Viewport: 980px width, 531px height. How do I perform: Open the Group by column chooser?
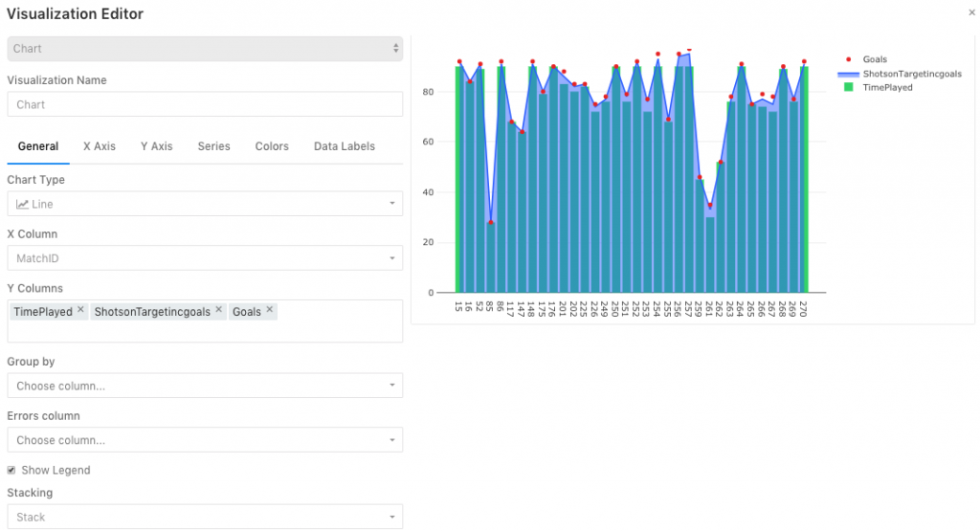[x=205, y=386]
